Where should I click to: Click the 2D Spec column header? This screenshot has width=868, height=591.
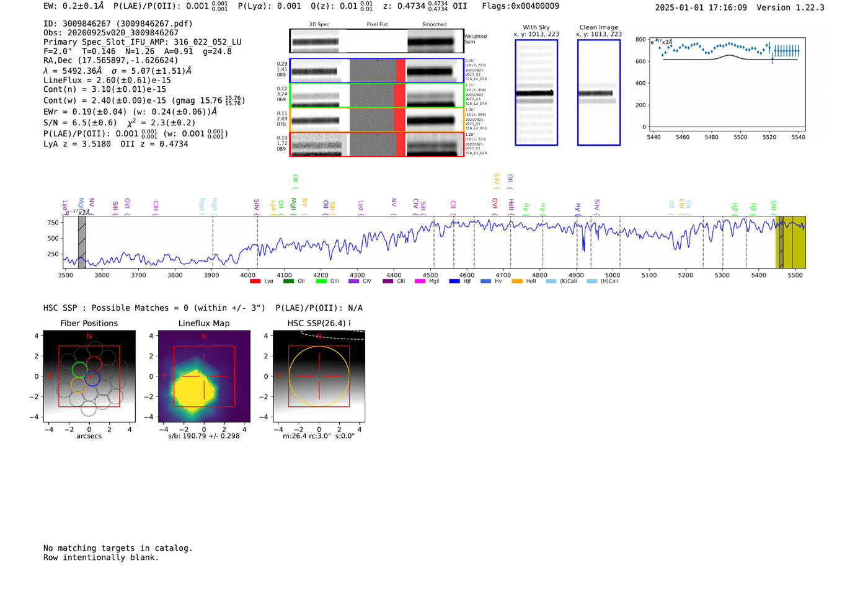click(319, 25)
